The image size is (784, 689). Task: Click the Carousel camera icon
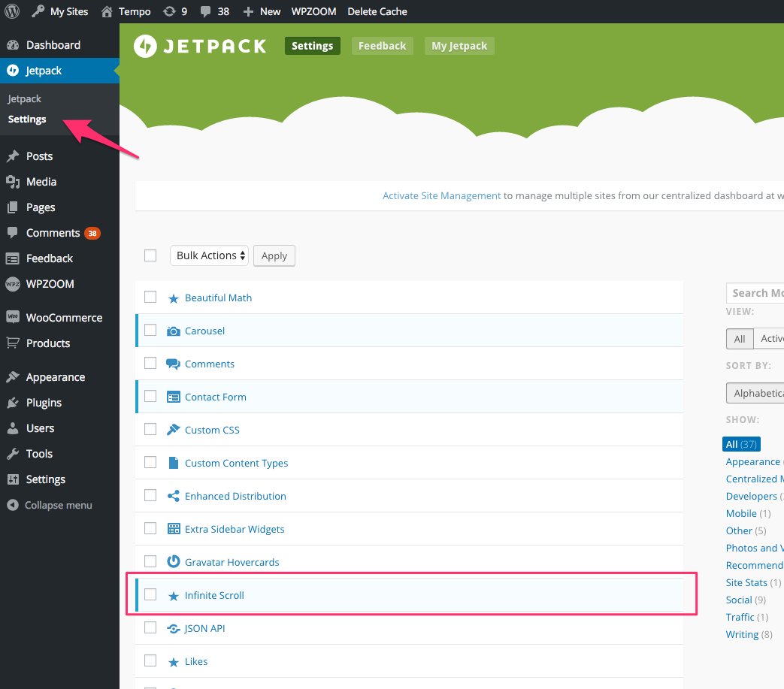tap(173, 331)
